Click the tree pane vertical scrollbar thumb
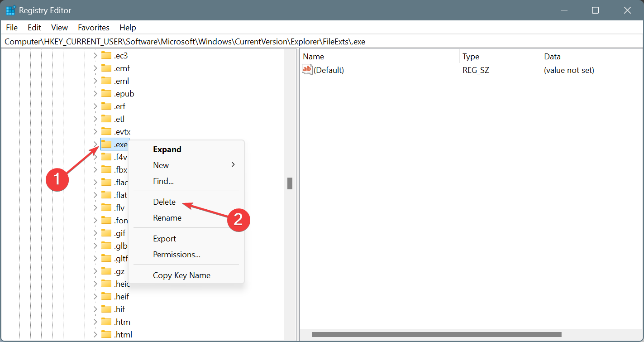The height and width of the screenshot is (342, 644). (x=290, y=183)
